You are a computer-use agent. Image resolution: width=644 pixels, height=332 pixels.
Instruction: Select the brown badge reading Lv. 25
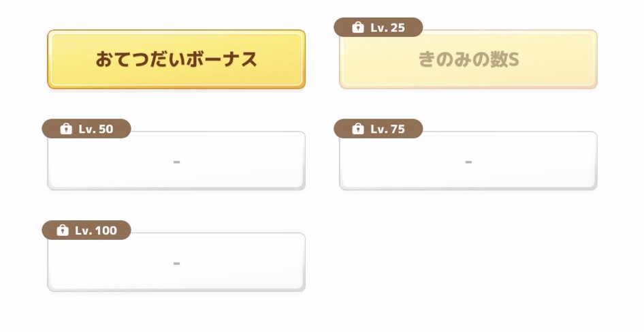(379, 27)
